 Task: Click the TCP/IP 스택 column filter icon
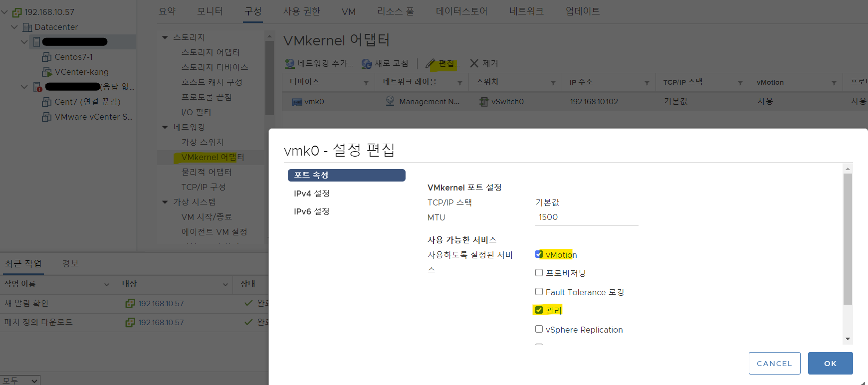740,83
